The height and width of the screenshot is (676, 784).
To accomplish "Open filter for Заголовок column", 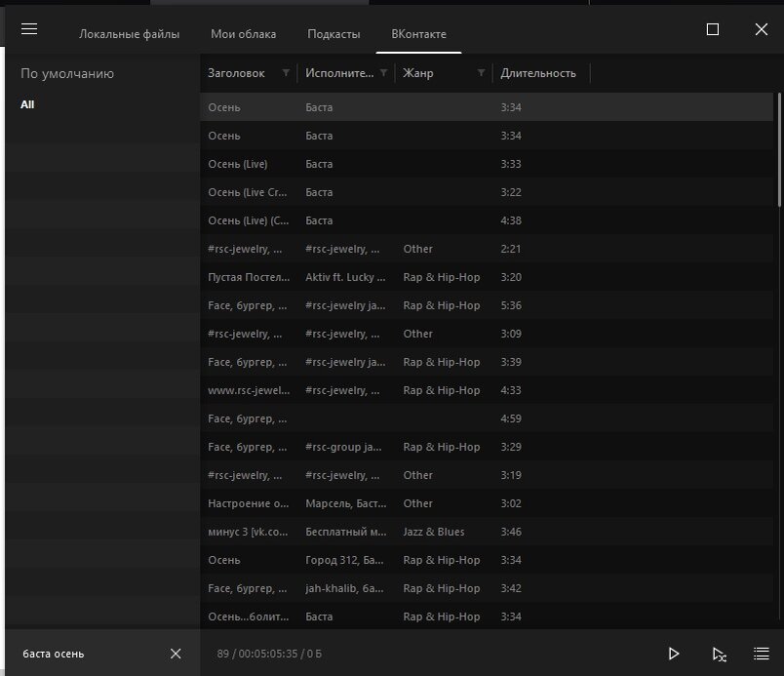I will pos(286,73).
